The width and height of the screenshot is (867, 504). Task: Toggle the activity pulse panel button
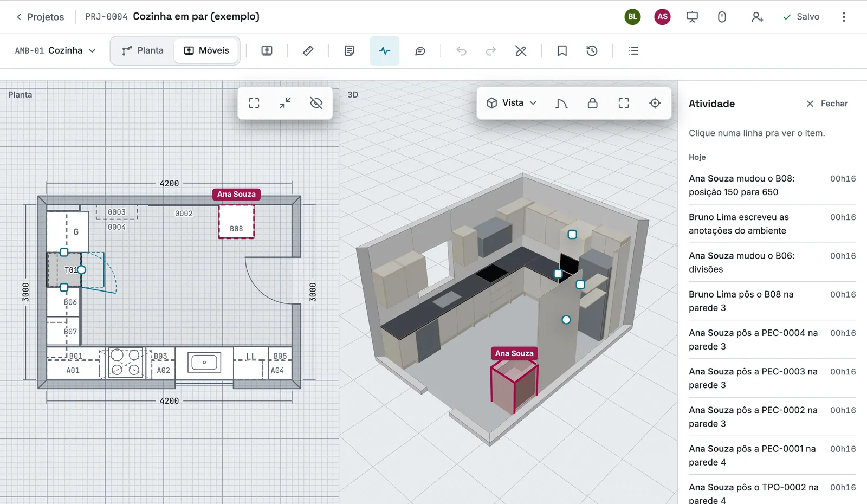point(385,51)
